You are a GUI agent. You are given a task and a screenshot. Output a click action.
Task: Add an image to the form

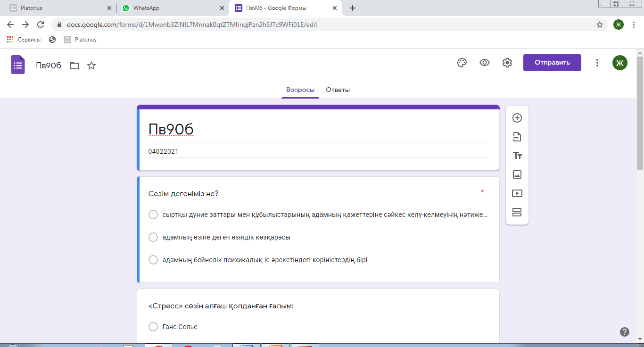coord(517,174)
